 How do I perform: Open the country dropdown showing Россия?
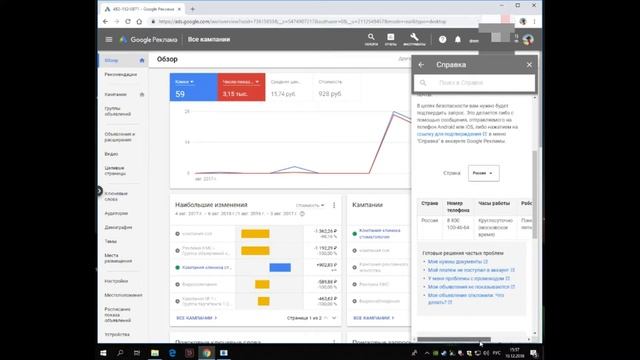tap(483, 173)
